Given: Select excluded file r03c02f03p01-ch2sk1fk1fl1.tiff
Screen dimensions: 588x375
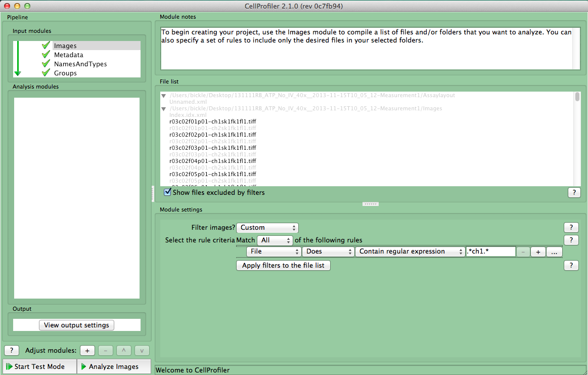Looking at the screenshot, I should 213,154.
